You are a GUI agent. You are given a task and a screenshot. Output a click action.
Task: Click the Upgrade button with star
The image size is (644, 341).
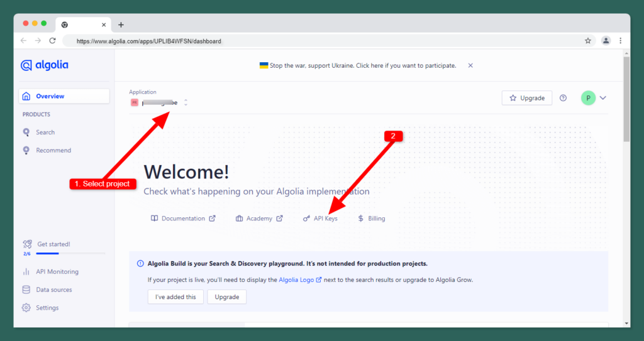527,98
